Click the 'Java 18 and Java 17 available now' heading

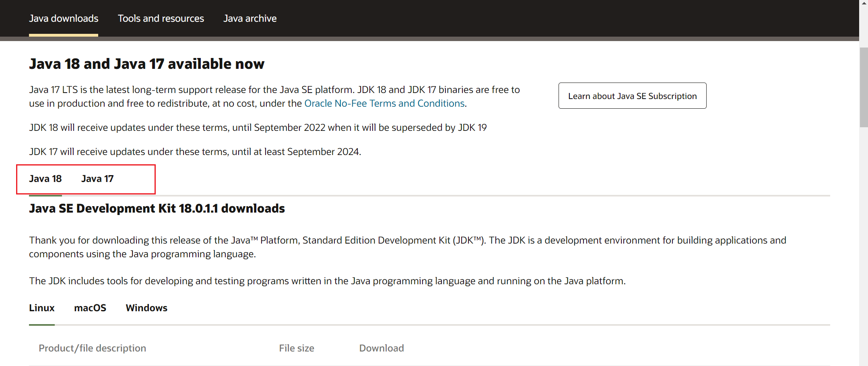coord(147,64)
